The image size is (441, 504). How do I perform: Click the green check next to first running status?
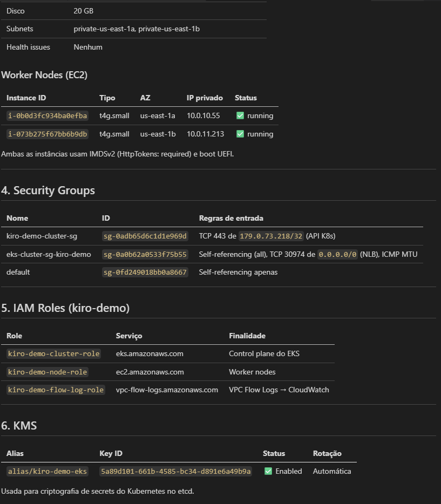point(240,116)
